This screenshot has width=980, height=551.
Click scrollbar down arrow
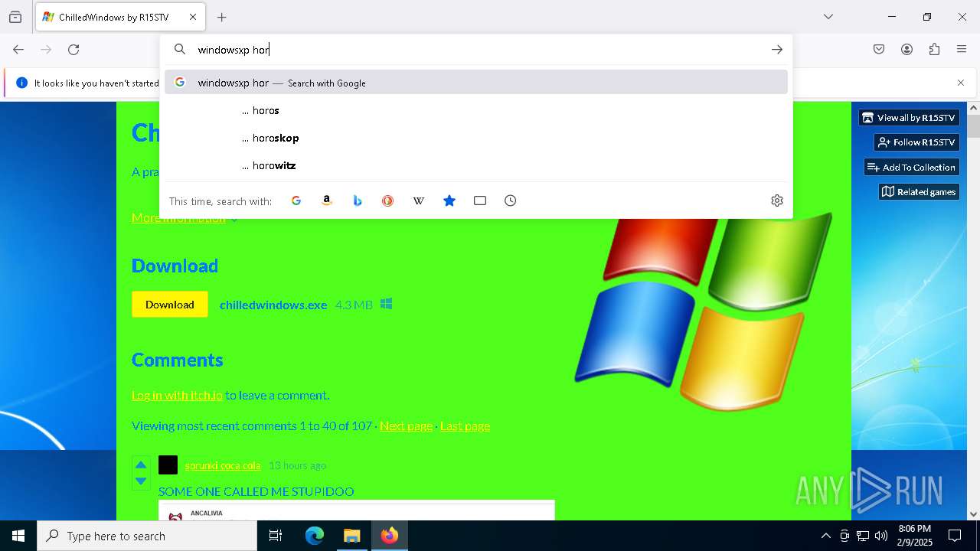click(973, 514)
